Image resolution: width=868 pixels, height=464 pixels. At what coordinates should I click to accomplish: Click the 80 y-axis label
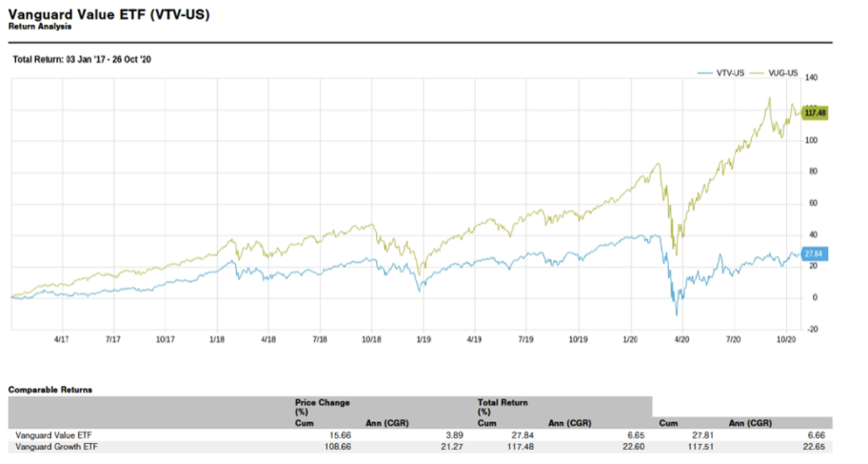click(813, 171)
